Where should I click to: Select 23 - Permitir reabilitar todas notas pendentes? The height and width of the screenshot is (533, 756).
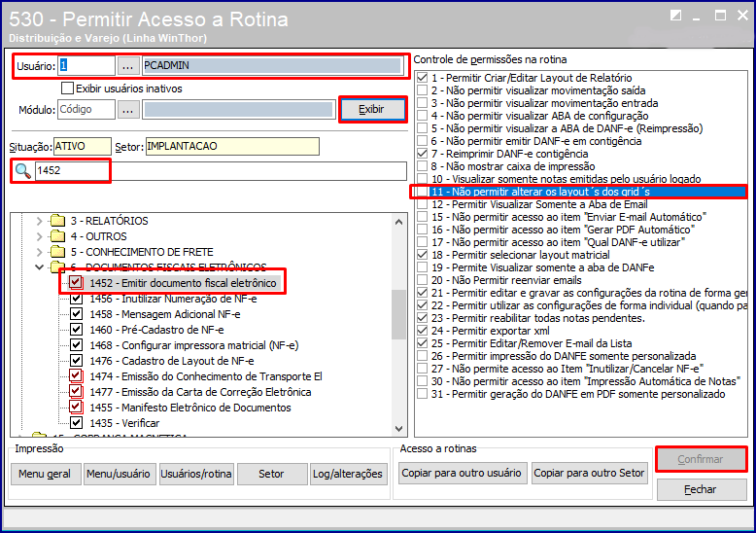tap(538, 318)
